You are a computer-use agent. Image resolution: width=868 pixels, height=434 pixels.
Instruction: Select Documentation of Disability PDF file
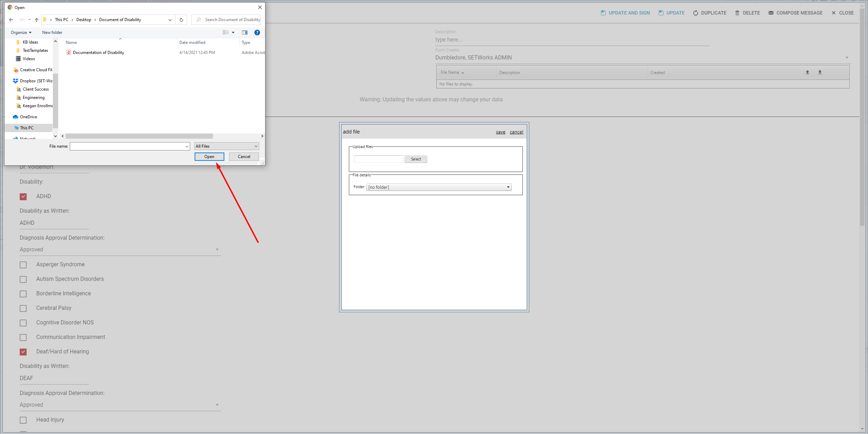tap(98, 53)
